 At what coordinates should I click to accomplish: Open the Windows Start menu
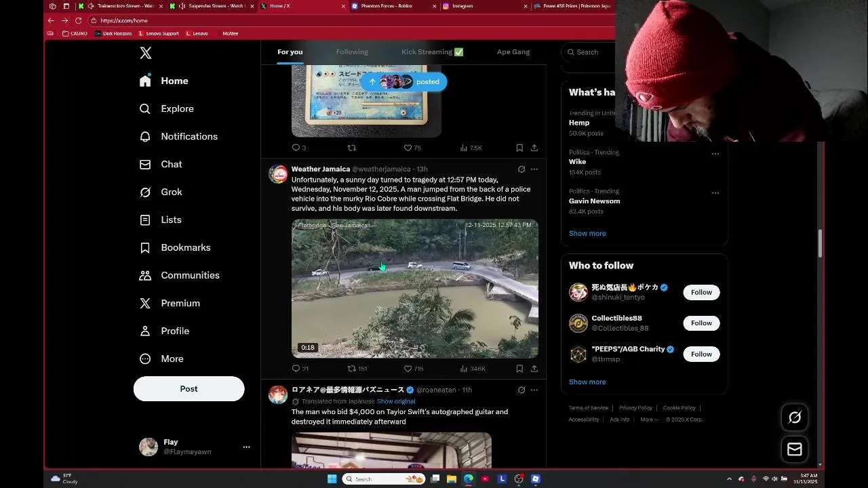(x=332, y=479)
